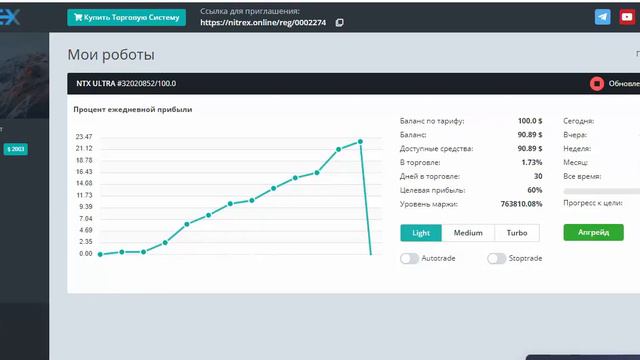This screenshot has height=360, width=640.
Task: Click the sidebar profile thumbnail image
Action: click(x=24, y=76)
